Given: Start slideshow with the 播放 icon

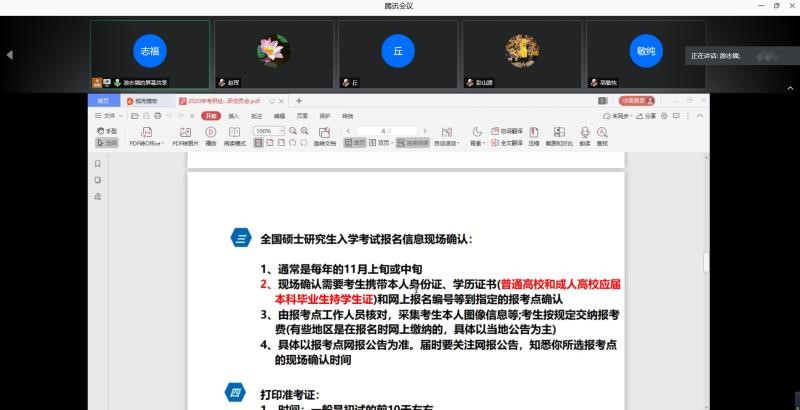Looking at the screenshot, I should tap(211, 132).
